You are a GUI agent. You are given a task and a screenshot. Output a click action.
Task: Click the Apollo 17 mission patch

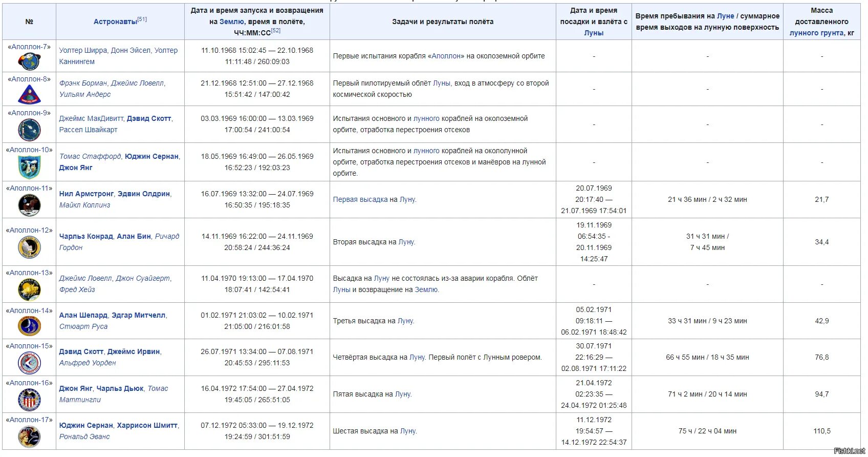29,437
